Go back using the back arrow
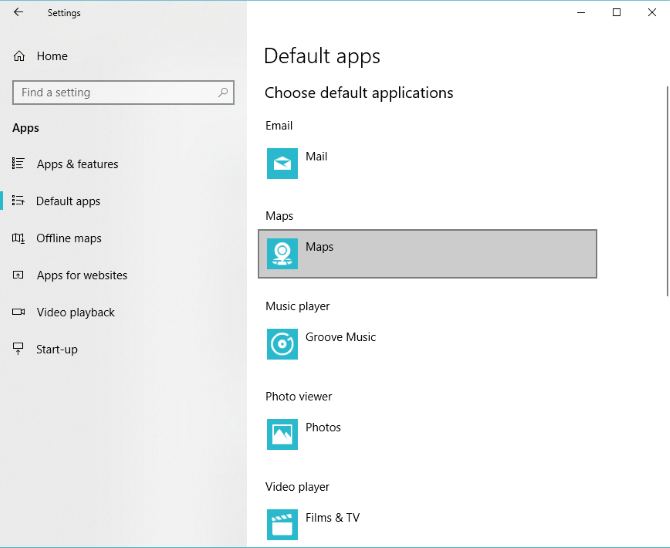The width and height of the screenshot is (670, 548). (x=18, y=13)
